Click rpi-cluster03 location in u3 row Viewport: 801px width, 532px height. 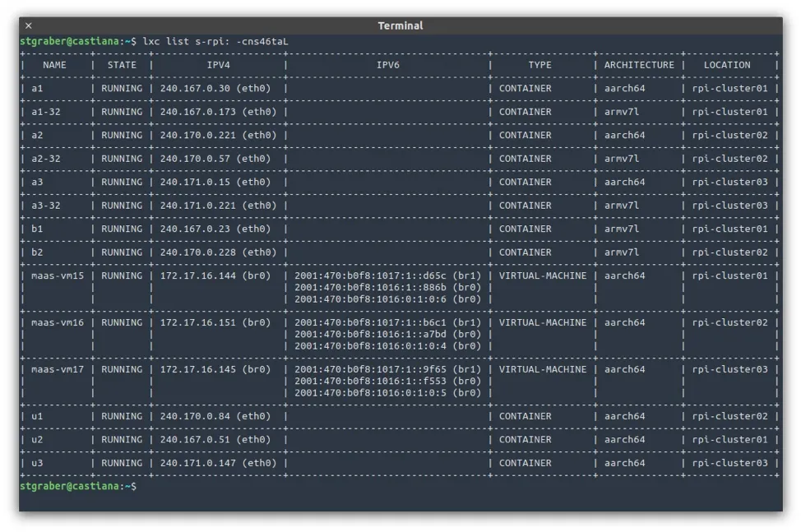point(729,463)
